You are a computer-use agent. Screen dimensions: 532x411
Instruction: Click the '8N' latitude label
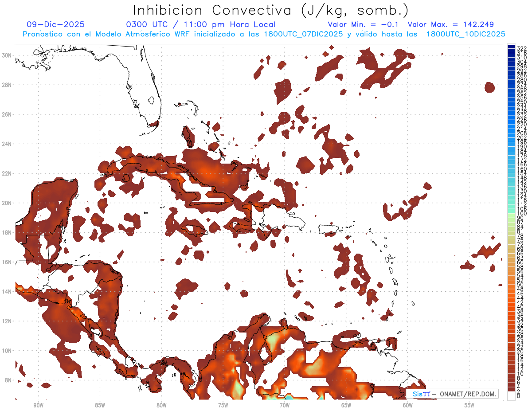click(8, 380)
